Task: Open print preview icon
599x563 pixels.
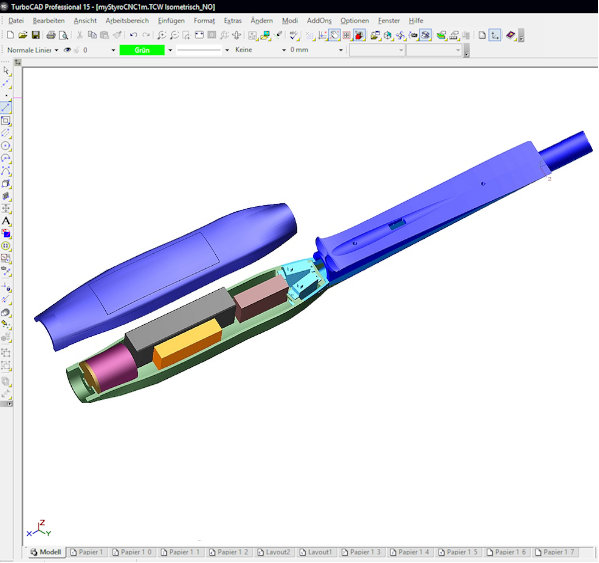Action: [63, 35]
